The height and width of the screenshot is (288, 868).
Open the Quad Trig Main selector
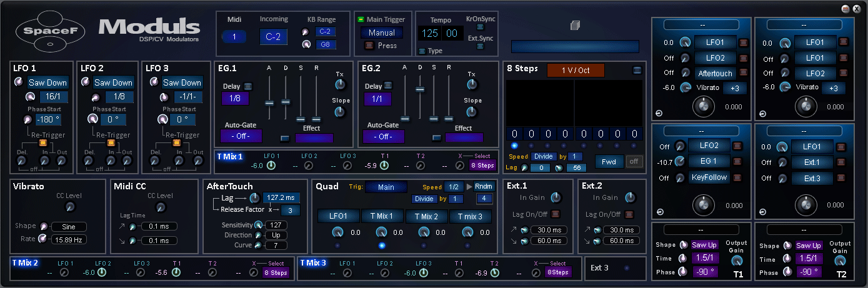[x=386, y=187]
